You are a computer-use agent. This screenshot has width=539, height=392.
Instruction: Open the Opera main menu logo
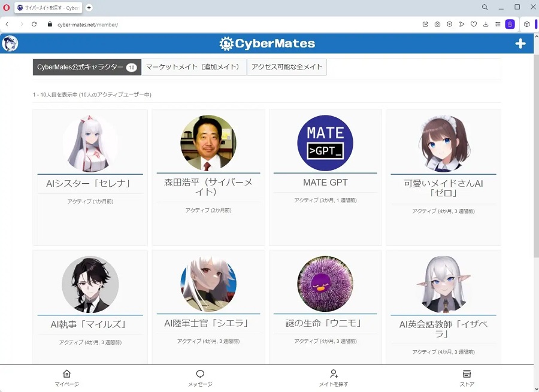click(x=7, y=8)
